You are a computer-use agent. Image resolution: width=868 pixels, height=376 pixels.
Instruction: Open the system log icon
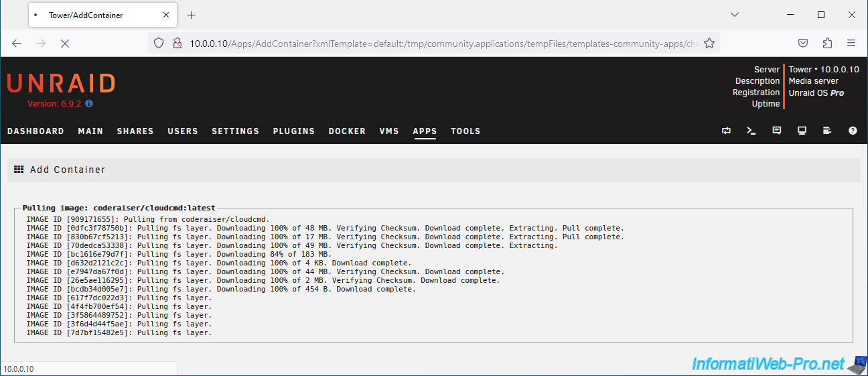(827, 131)
